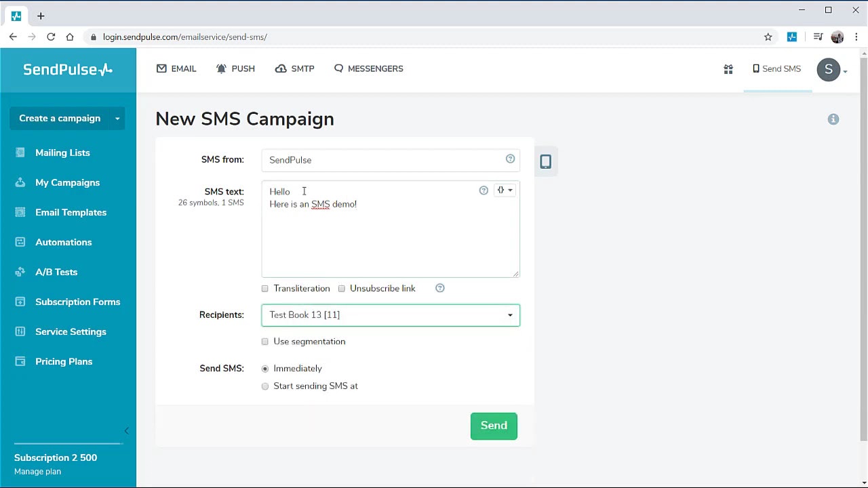The width and height of the screenshot is (868, 488).
Task: Open the PUSH tab
Action: pyautogui.click(x=235, y=68)
